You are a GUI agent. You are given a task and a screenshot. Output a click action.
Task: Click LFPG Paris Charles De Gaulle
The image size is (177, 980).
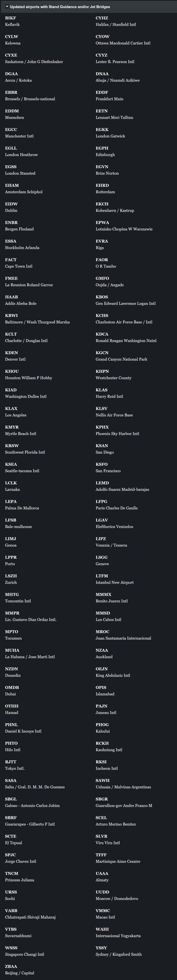(x=117, y=505)
